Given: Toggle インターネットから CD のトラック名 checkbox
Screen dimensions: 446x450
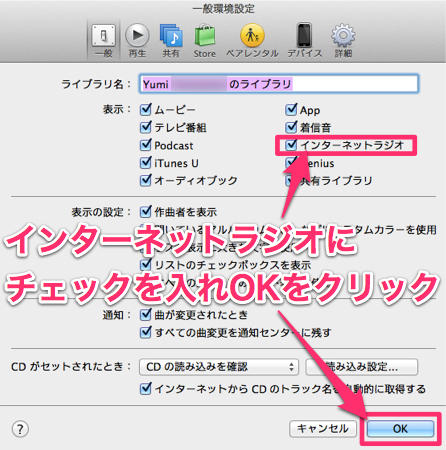Looking at the screenshot, I should coord(146,389).
